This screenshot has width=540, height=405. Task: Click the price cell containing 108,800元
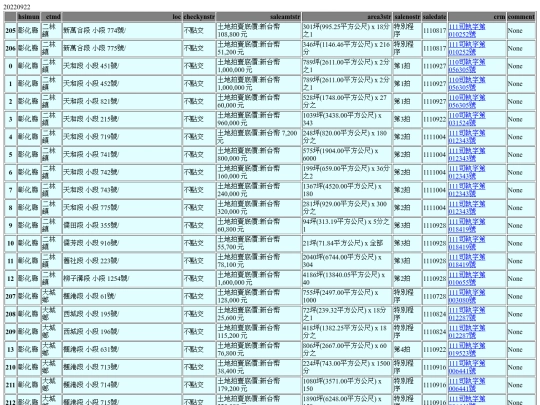point(259,31)
